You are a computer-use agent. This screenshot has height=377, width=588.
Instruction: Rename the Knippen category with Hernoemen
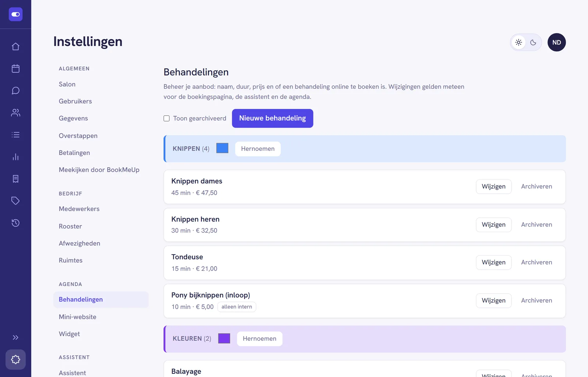click(258, 149)
